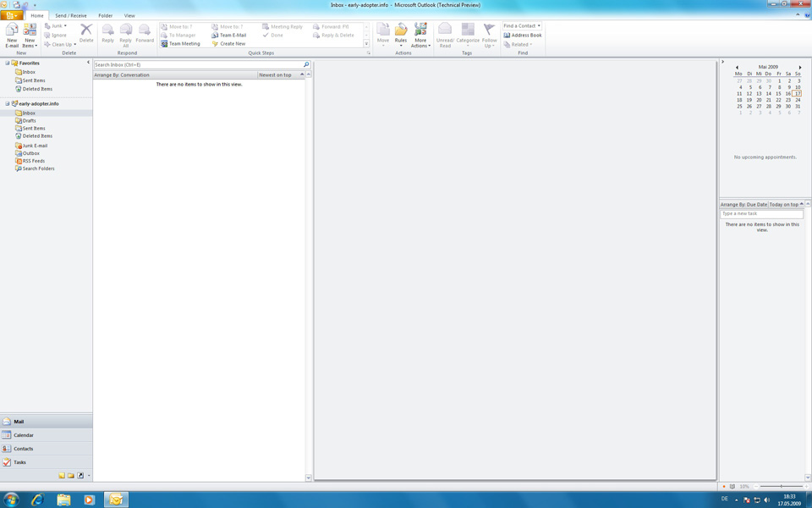Open the Junk dropdown menu
This screenshot has width=812, height=508.
[56, 26]
